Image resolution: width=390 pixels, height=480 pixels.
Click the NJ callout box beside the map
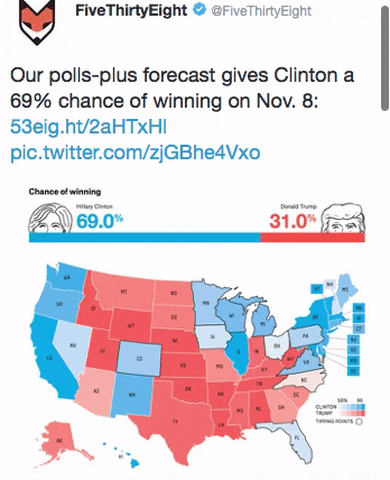[x=353, y=339]
